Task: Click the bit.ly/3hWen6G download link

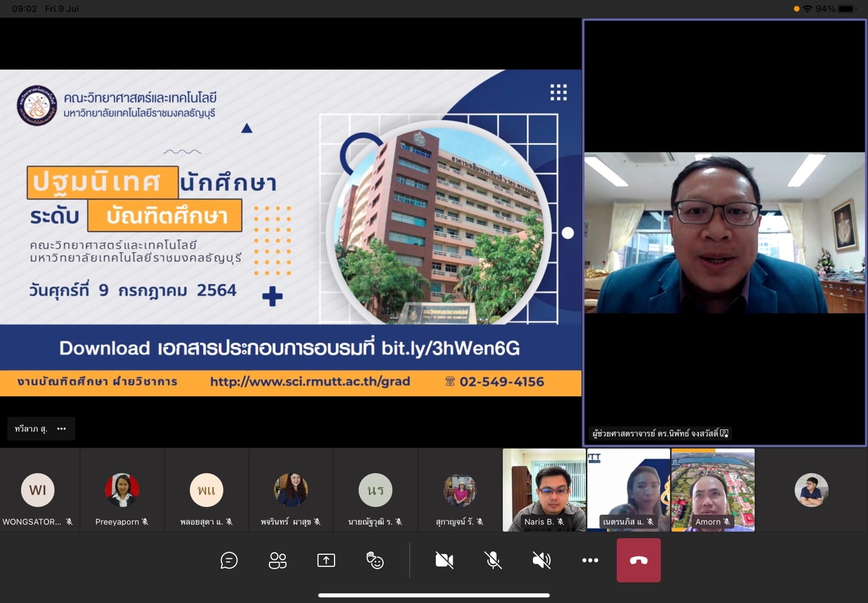Action: point(450,348)
